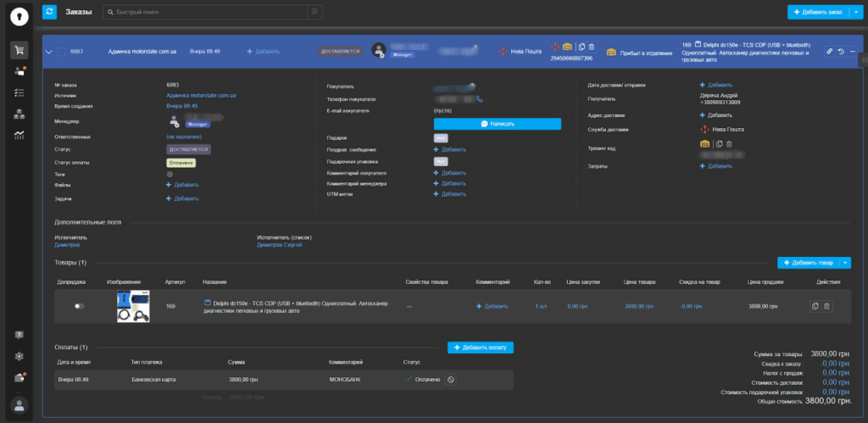
Task: Toggle the Допродажа switch for the product
Action: tap(80, 306)
